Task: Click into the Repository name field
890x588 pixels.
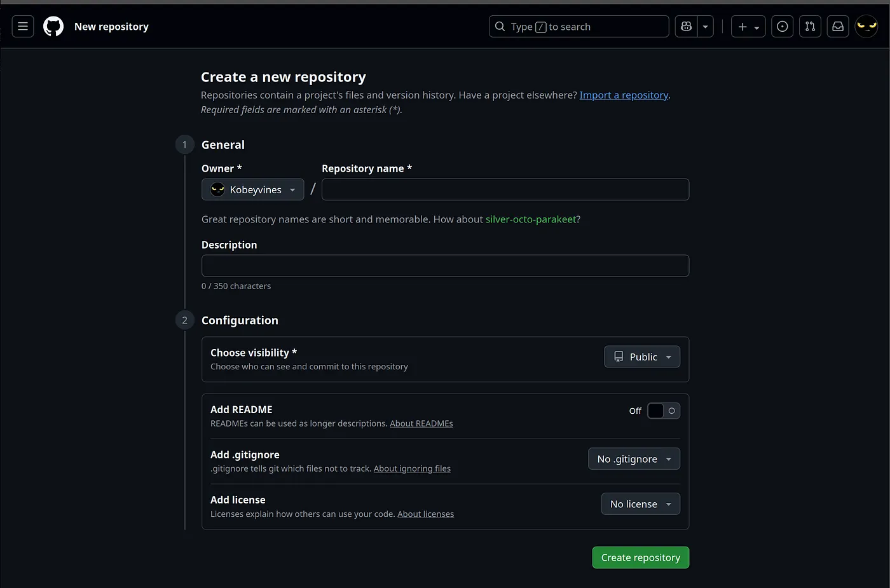Action: [505, 189]
